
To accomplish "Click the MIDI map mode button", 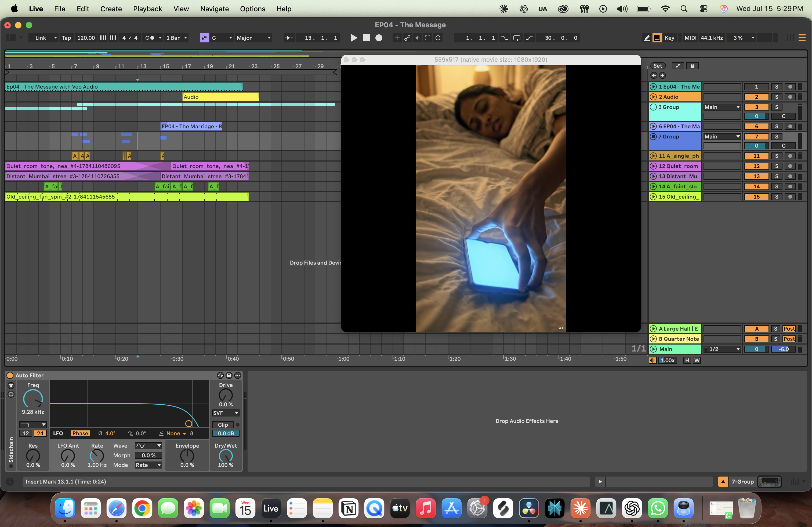I will click(690, 38).
